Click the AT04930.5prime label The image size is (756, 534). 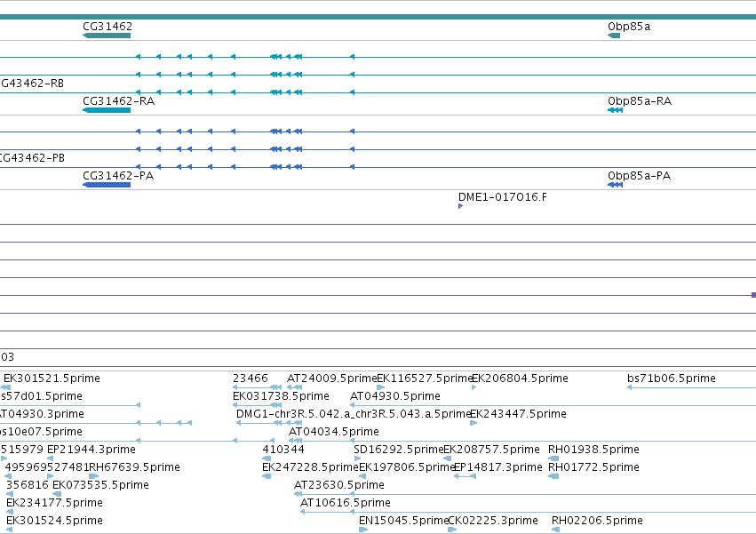click(394, 396)
